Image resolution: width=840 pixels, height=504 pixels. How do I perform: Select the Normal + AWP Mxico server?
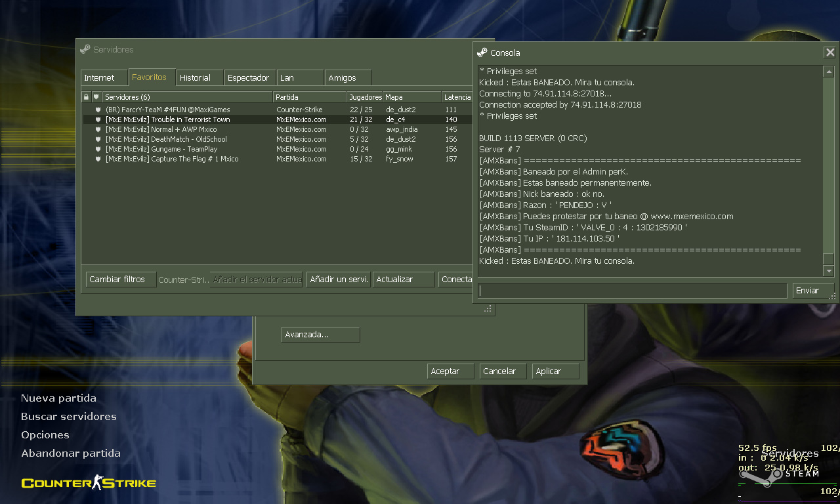coord(277,129)
